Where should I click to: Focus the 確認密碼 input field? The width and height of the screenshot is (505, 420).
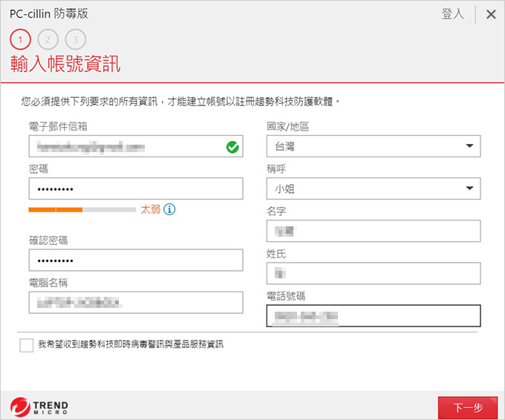click(136, 260)
